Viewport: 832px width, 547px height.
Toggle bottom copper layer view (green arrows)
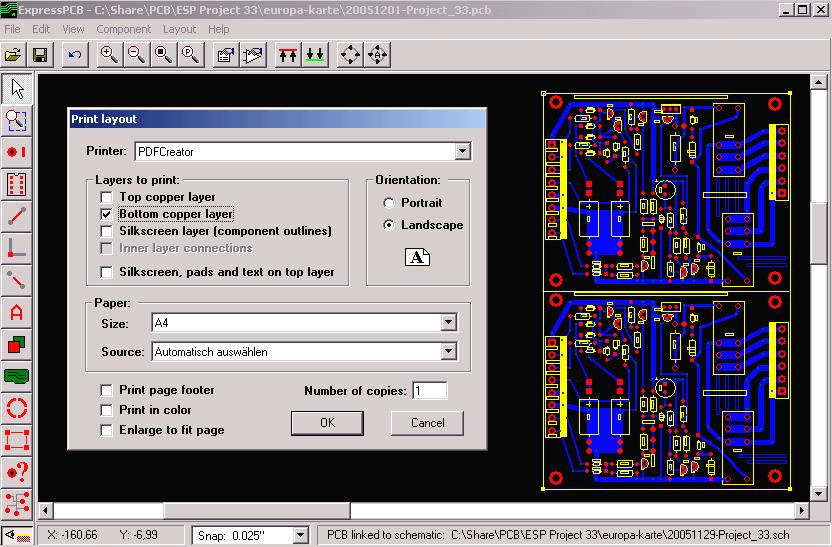coord(315,55)
